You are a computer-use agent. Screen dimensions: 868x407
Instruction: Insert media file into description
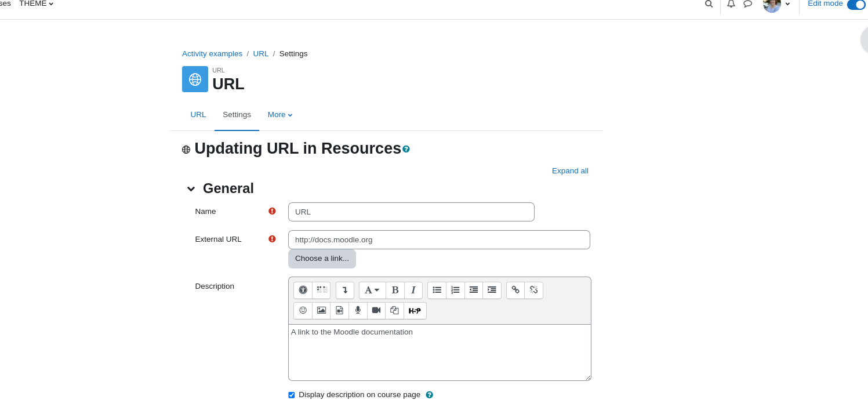pos(340,310)
